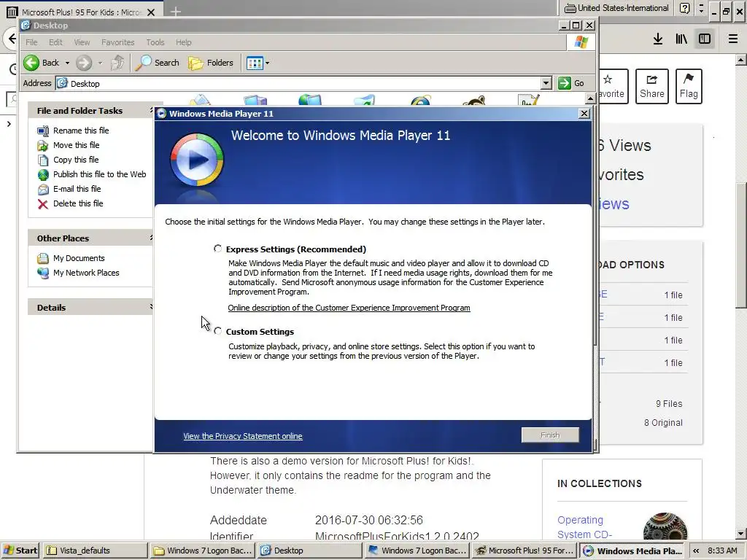Screen dimensions: 747x560
Task: Open the View menu in Desktop window
Action: (82, 42)
